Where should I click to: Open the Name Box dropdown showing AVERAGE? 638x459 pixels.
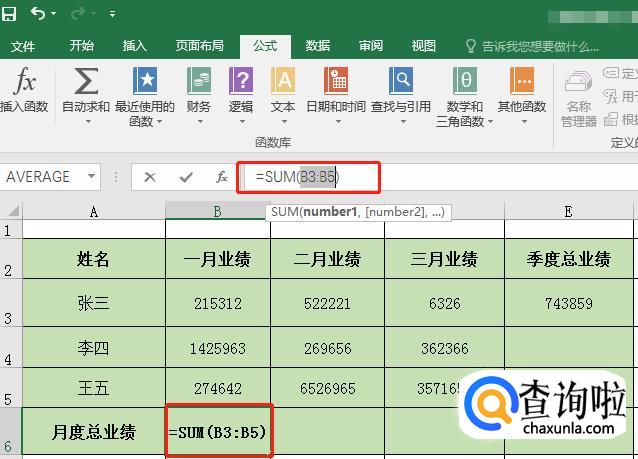[92, 176]
